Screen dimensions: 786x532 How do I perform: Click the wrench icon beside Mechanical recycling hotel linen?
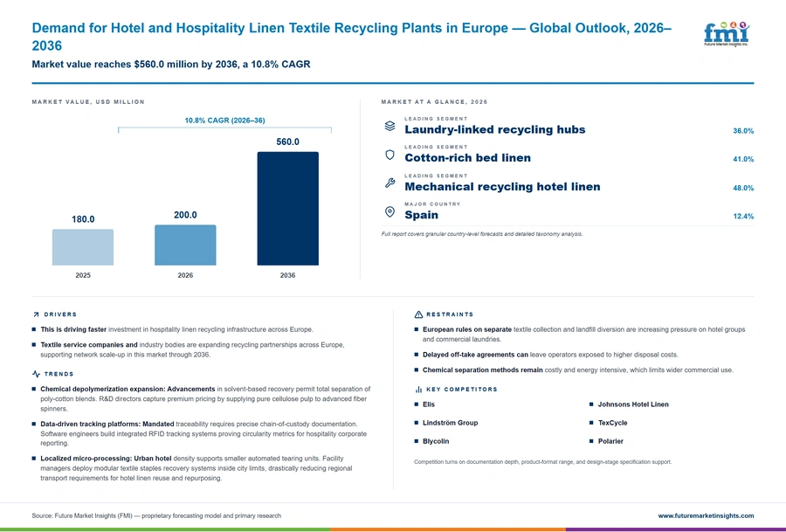pos(390,183)
